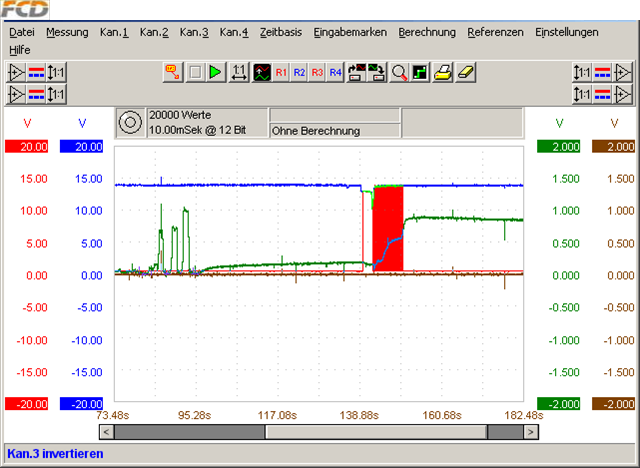Click the eraser icon in the toolbar
This screenshot has height=468, width=640.
click(466, 73)
